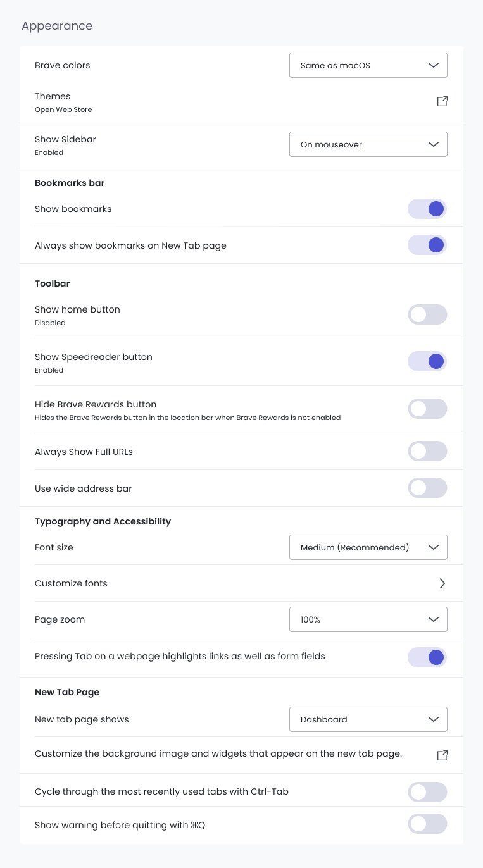Viewport: 483px width, 868px height.
Task: Disable the Show Speedreader button toggle
Action: coord(427,361)
